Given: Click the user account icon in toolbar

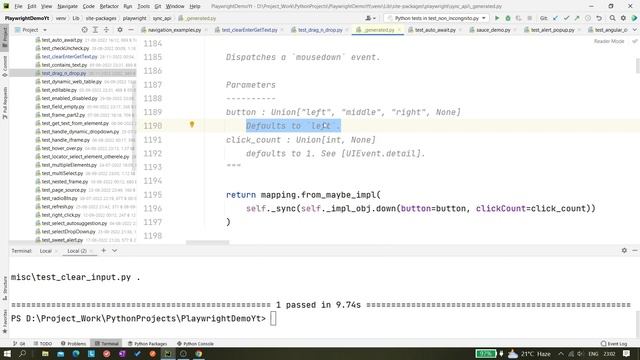Looking at the screenshot, I should pos(371,18).
